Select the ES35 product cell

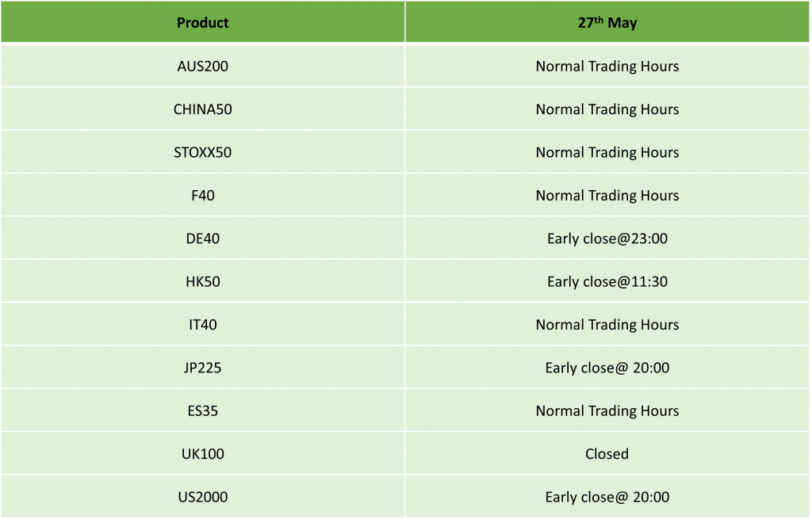pos(202,410)
